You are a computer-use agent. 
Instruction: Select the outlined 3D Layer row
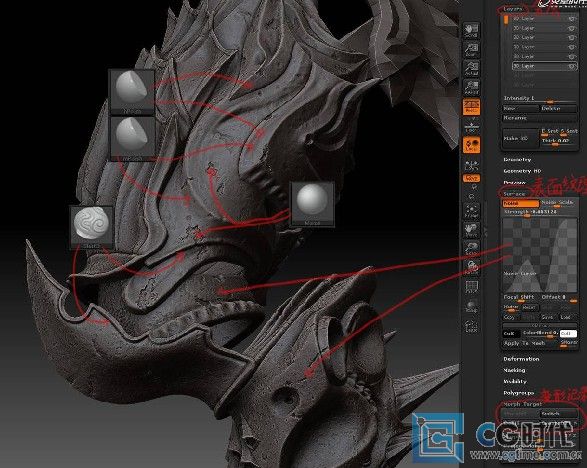pos(544,66)
